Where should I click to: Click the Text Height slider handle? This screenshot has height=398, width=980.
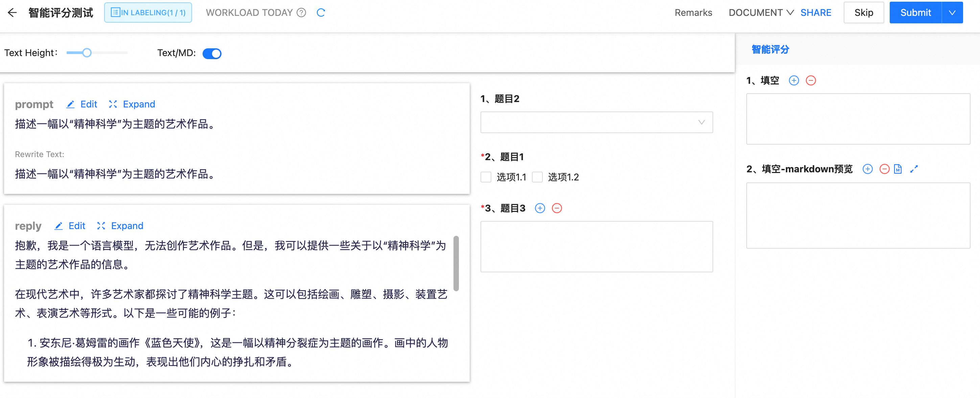point(87,52)
